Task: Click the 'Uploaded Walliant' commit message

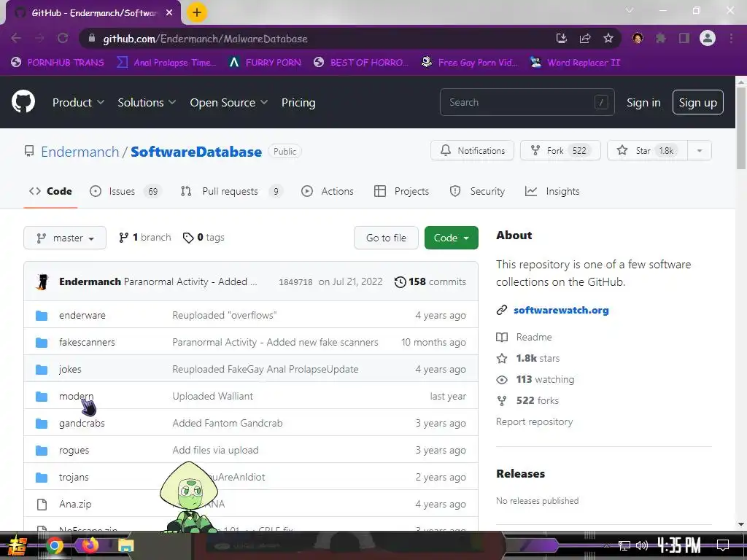Action: pos(212,396)
